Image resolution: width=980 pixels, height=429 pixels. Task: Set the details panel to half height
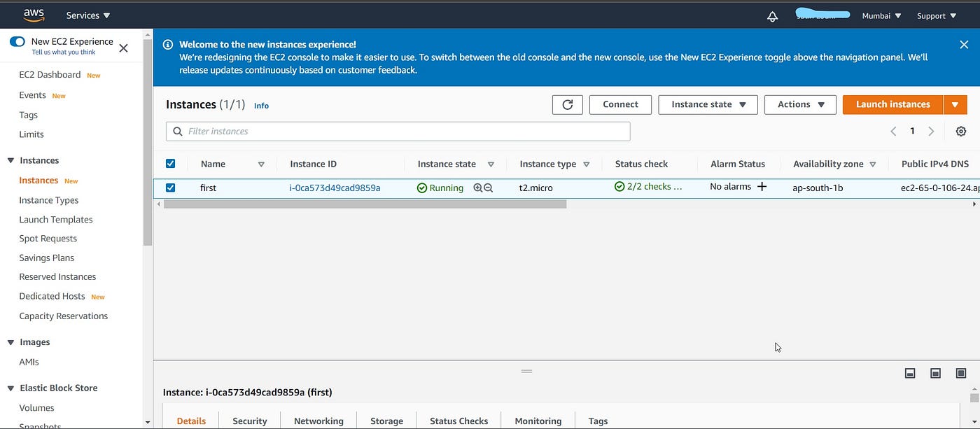click(935, 373)
